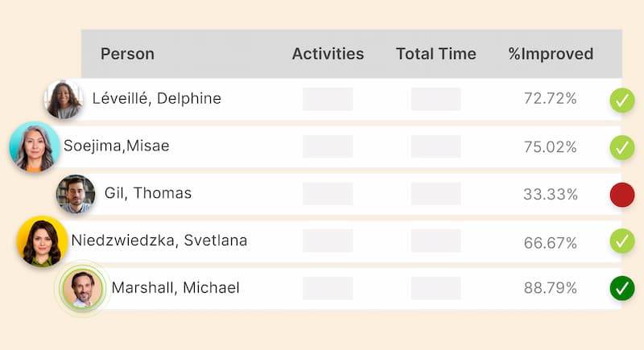
Task: Sort by the %Improved column header
Action: (551, 54)
